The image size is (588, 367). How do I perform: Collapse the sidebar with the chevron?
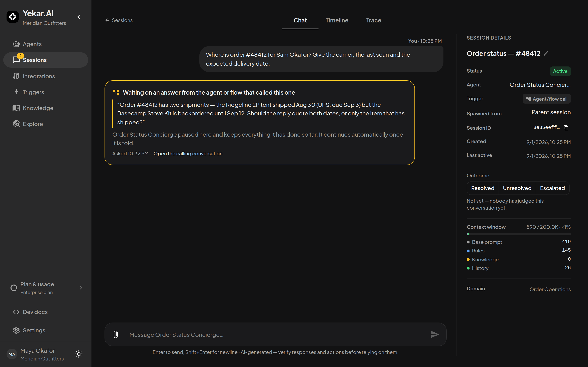coord(79,17)
